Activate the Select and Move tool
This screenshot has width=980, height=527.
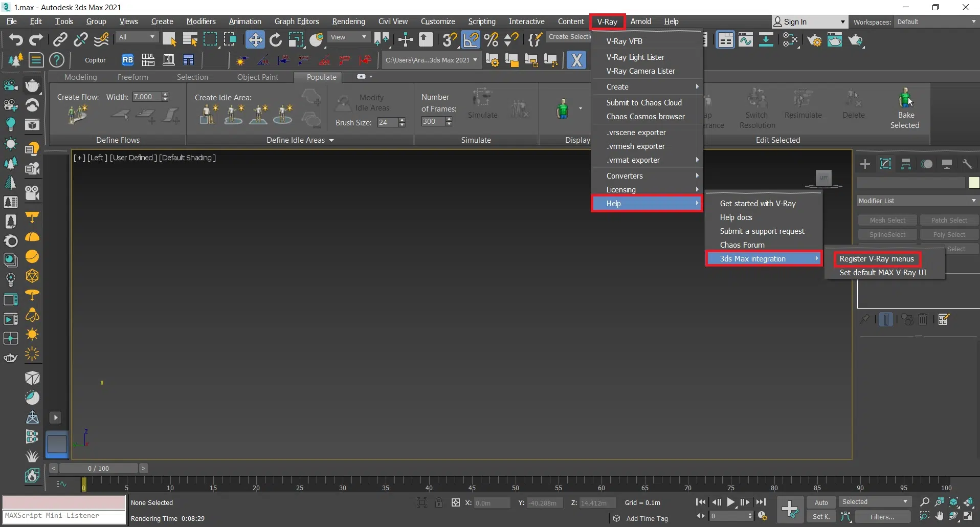pyautogui.click(x=255, y=39)
